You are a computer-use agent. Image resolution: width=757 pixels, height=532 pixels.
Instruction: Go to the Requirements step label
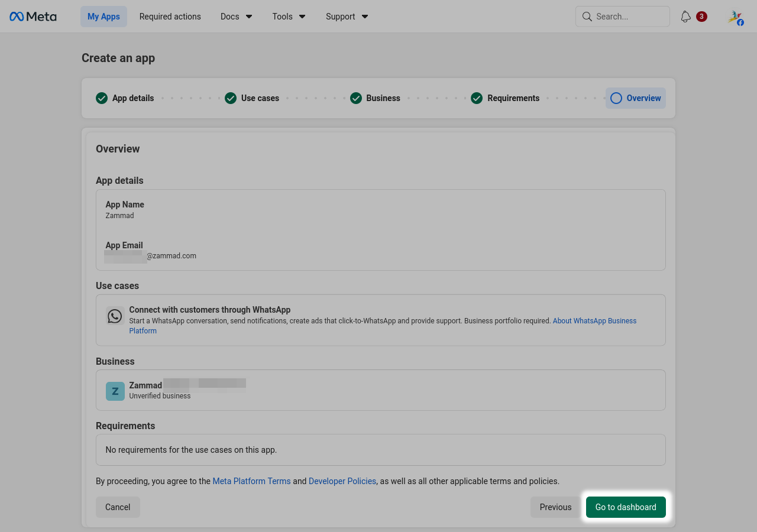(513, 98)
